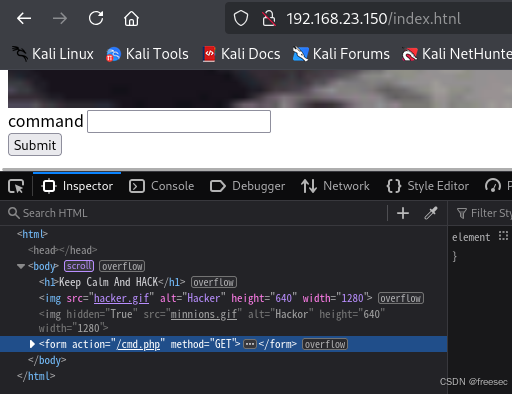Select the html opening tag node
Image resolution: width=512 pixels, height=394 pixels.
click(x=32, y=234)
